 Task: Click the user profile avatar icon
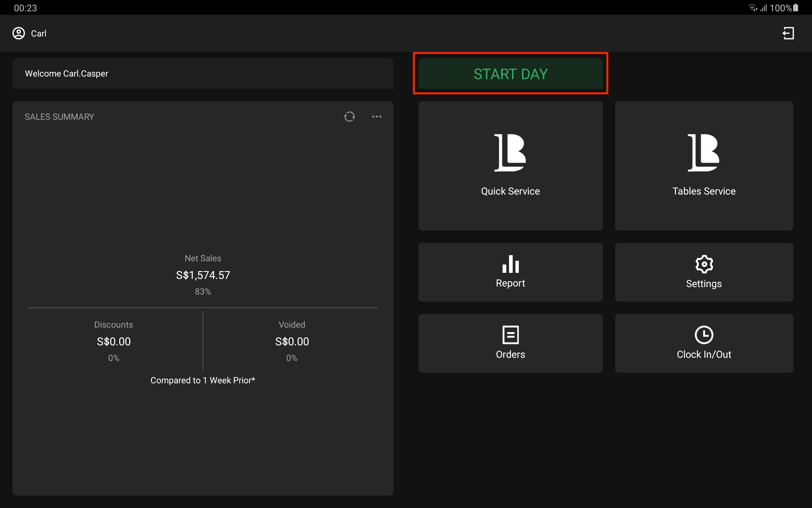[19, 33]
